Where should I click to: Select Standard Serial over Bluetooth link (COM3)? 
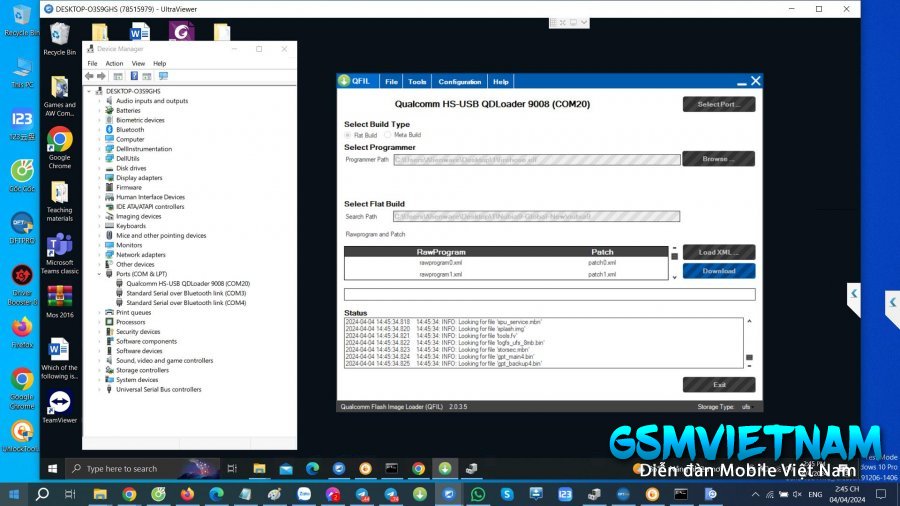(186, 293)
